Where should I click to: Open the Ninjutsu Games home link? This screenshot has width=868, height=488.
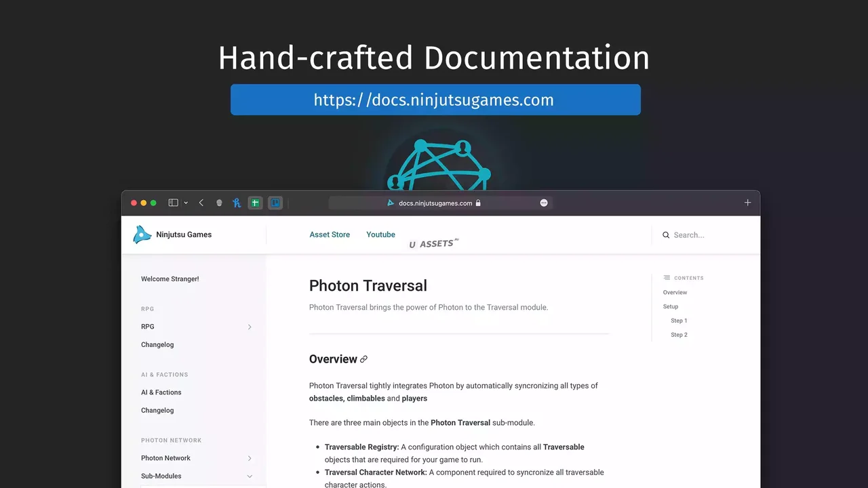[184, 235]
